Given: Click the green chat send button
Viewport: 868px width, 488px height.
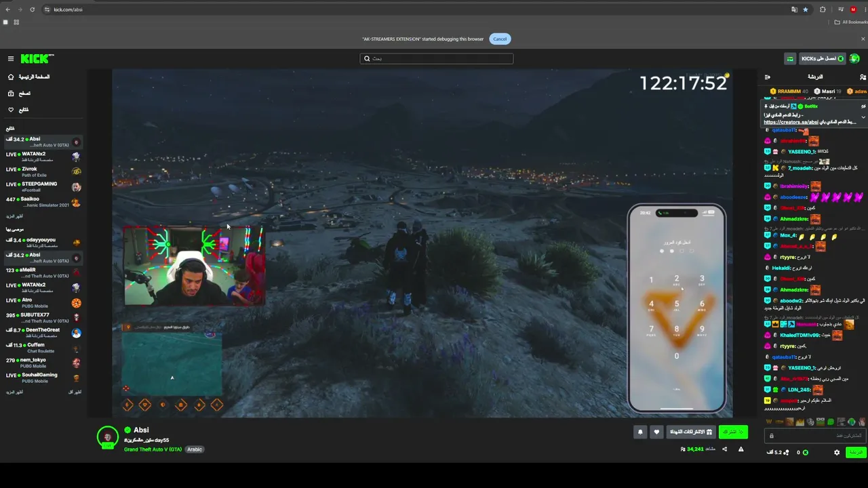Looking at the screenshot, I should [x=856, y=452].
